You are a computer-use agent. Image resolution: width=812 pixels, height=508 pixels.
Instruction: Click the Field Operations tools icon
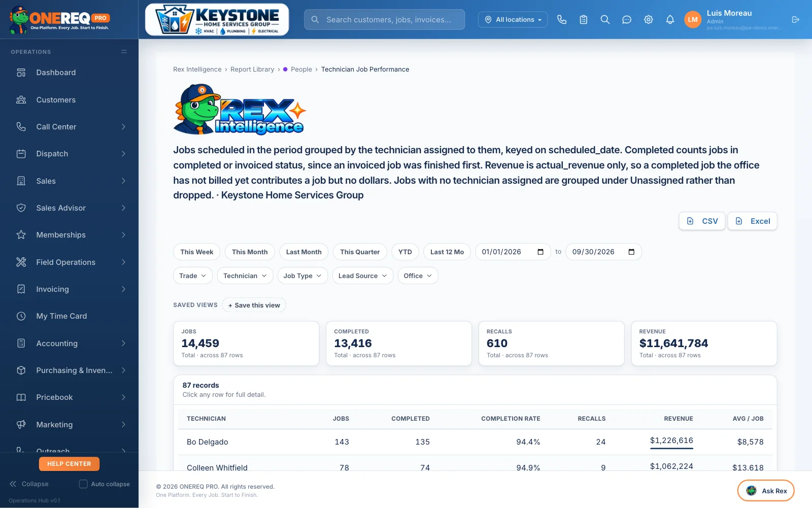[21, 262]
